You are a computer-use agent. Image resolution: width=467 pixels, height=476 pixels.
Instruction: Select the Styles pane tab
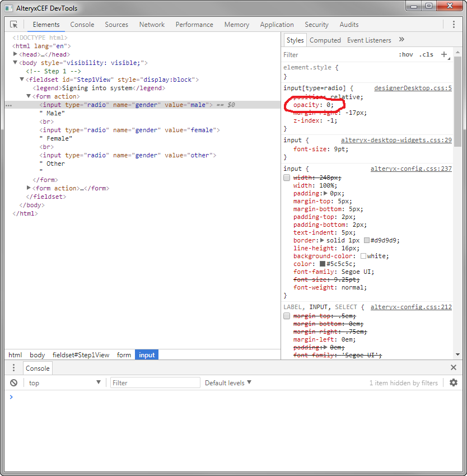(x=295, y=40)
